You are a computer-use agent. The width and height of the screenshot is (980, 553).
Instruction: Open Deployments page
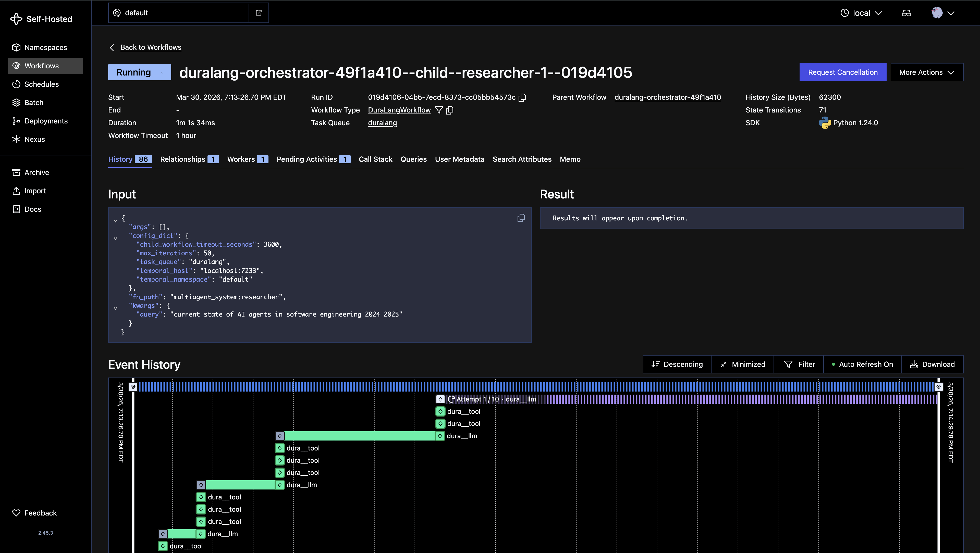45,121
